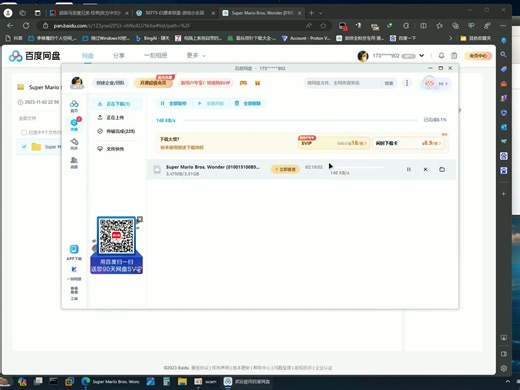520x390 pixels.
Task: Open Edge sidebar settings gear
Action: tap(504, 368)
